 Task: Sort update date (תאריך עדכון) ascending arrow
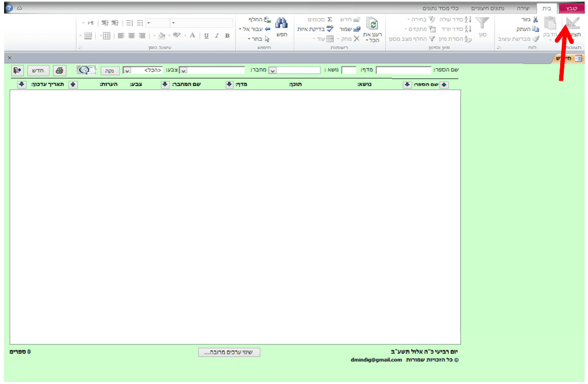pyautogui.click(x=73, y=84)
